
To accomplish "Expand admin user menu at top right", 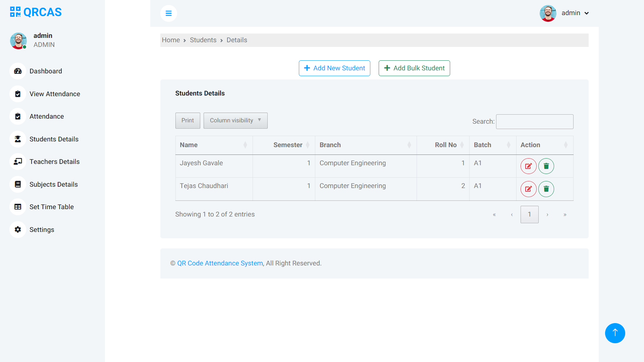I will click(575, 13).
